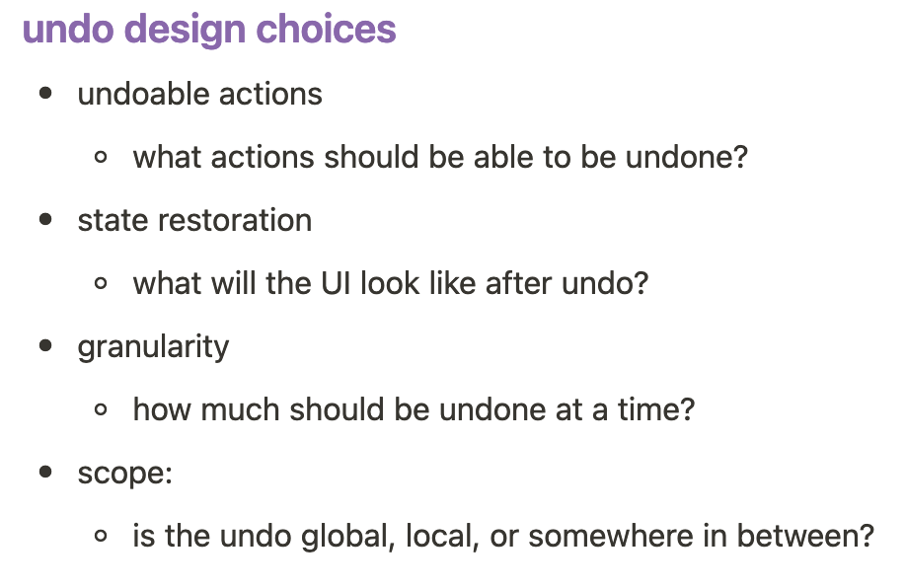This screenshot has height=588, width=906.
Task: Click the "undoable actions" bullet text
Action: click(x=199, y=94)
